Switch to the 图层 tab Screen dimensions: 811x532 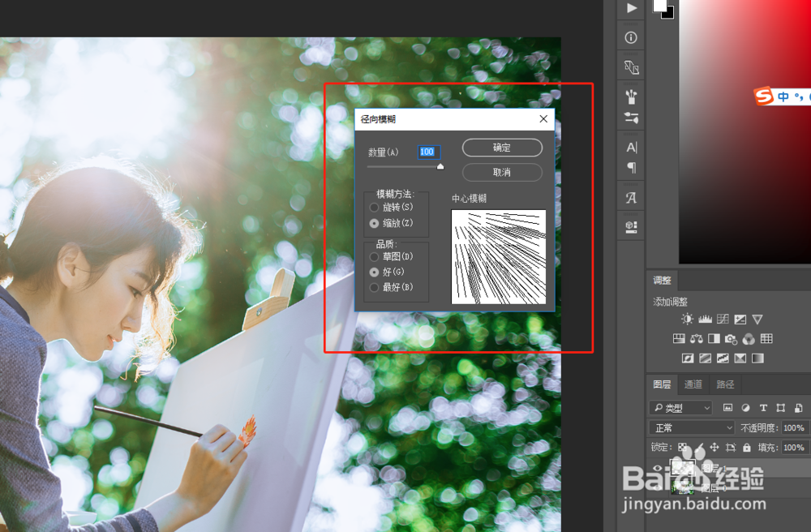[x=662, y=384]
